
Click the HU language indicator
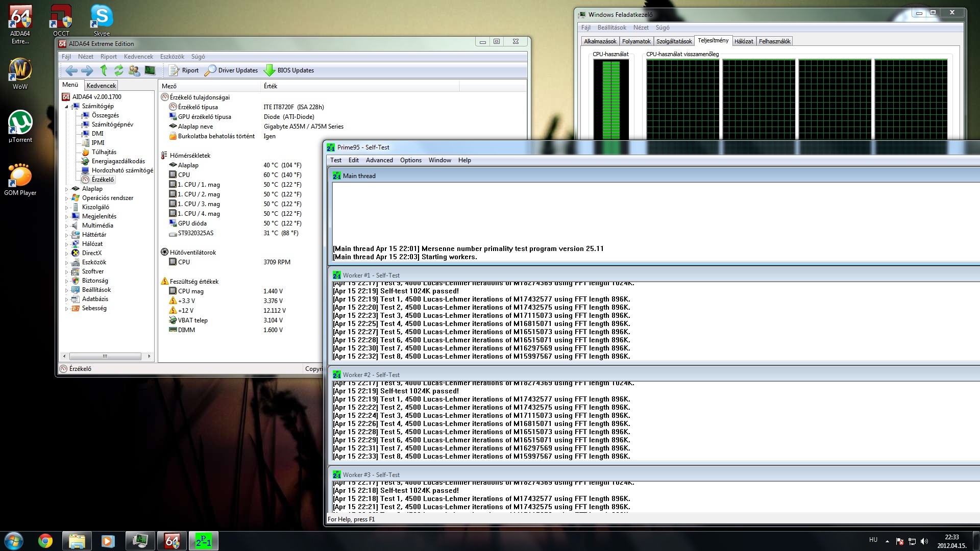coord(873,540)
